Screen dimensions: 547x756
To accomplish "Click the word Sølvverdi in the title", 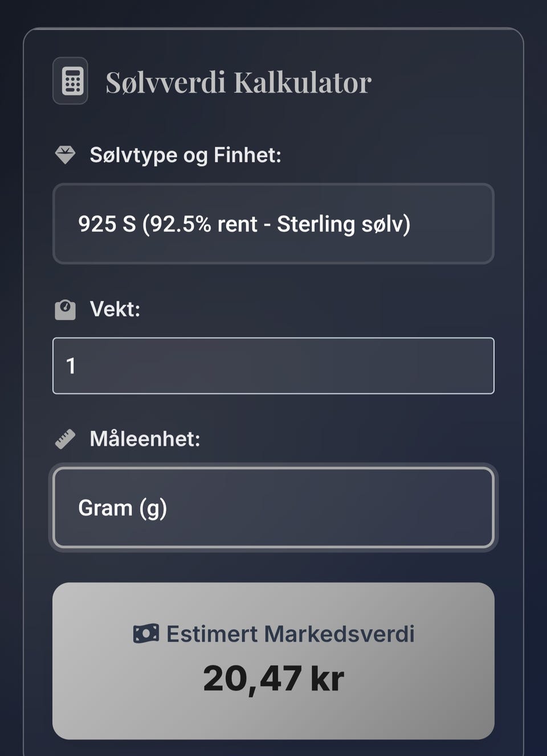I will (x=166, y=83).
